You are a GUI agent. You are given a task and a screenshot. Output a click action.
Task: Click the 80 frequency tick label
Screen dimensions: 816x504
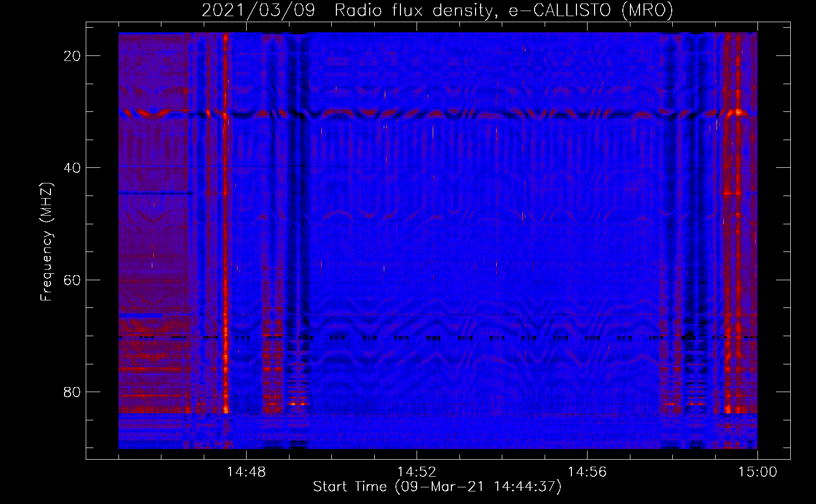tap(72, 392)
